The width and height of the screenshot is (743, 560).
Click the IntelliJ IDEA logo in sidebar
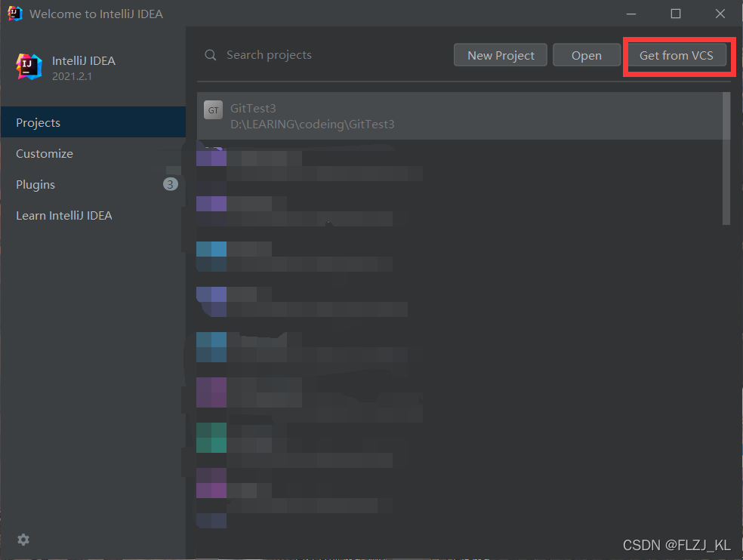tap(29, 67)
